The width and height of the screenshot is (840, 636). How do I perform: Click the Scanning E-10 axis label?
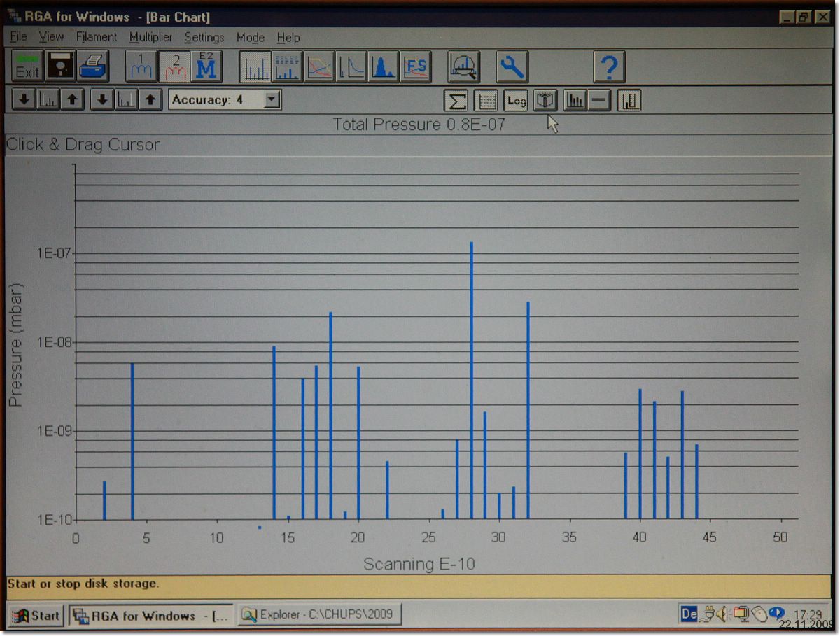419,564
